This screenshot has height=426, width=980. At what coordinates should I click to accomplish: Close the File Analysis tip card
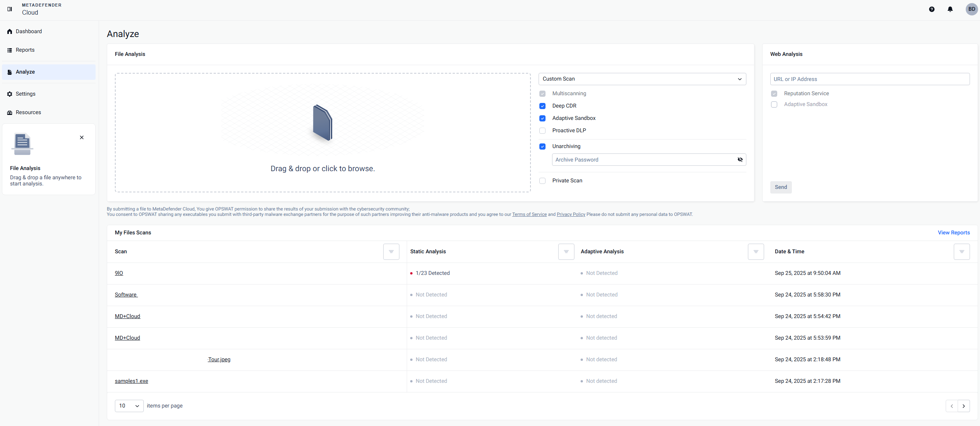coord(82,138)
